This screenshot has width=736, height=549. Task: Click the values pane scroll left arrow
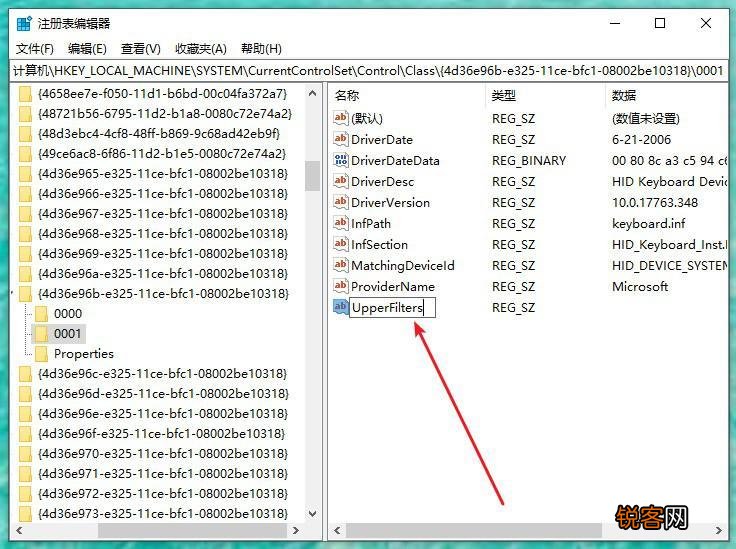pyautogui.click(x=337, y=531)
